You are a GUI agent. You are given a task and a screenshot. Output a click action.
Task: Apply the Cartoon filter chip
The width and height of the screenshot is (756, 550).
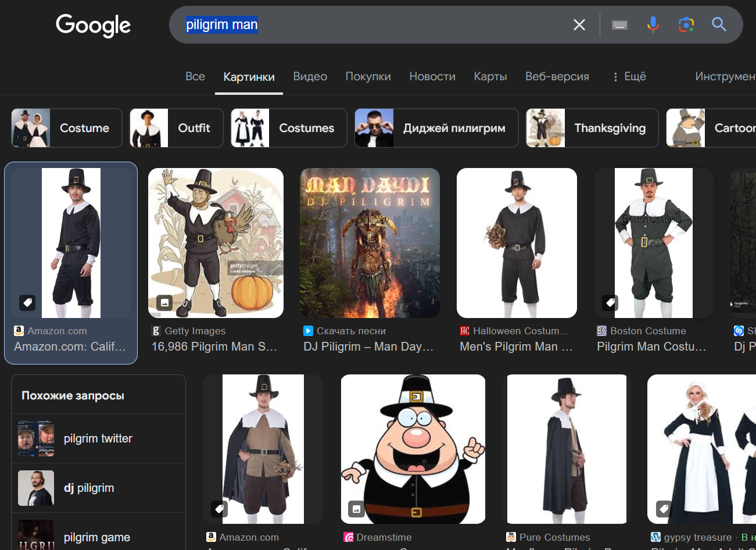pos(711,128)
